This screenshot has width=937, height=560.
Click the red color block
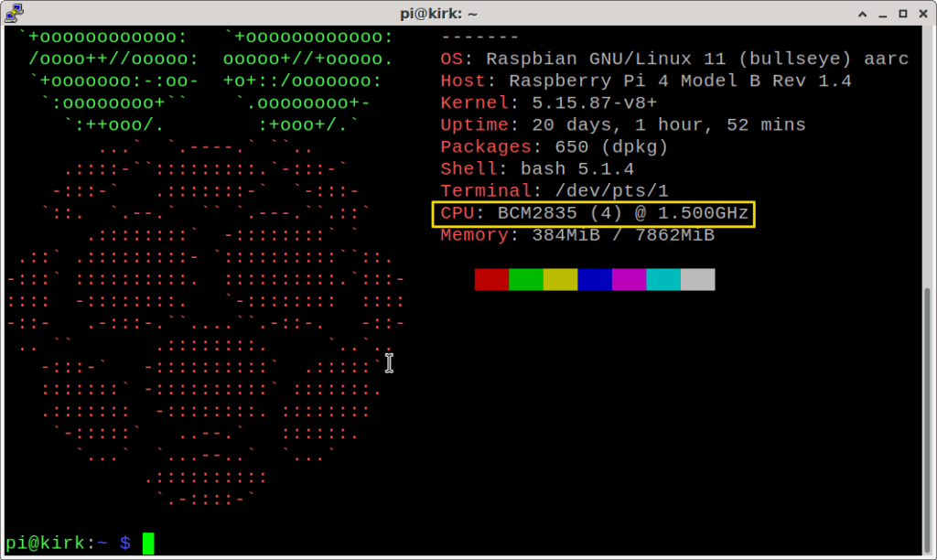(491, 280)
